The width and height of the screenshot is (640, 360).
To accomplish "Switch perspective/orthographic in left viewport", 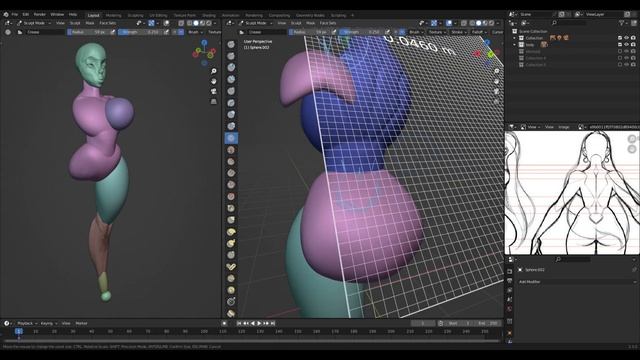I will [x=213, y=101].
